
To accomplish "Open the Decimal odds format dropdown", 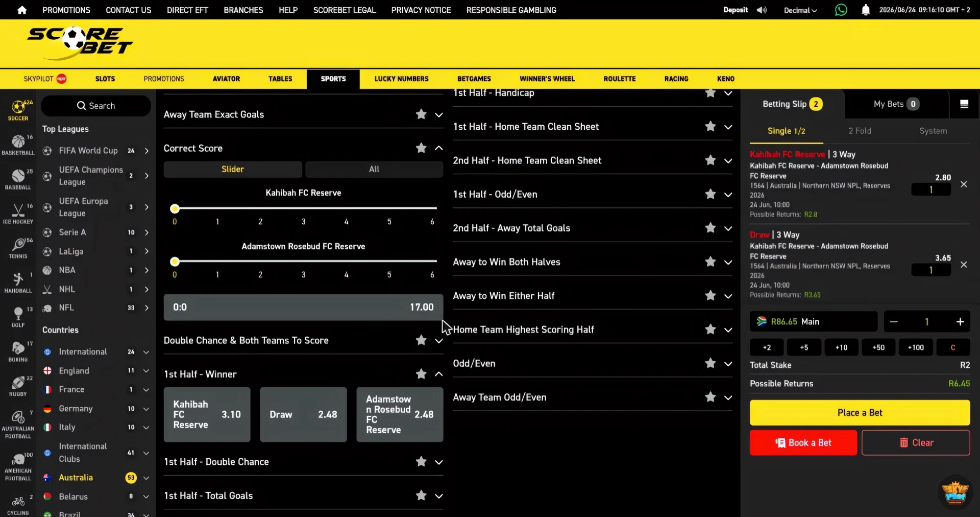I will click(800, 10).
